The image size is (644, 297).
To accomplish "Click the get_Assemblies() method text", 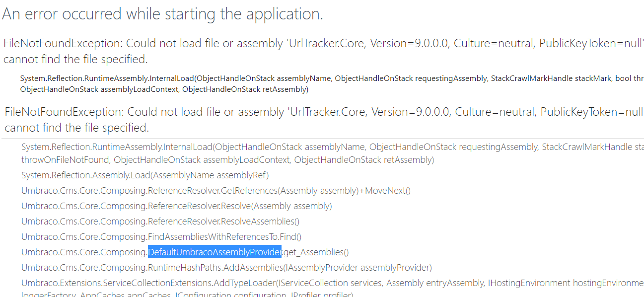I will point(316,252).
